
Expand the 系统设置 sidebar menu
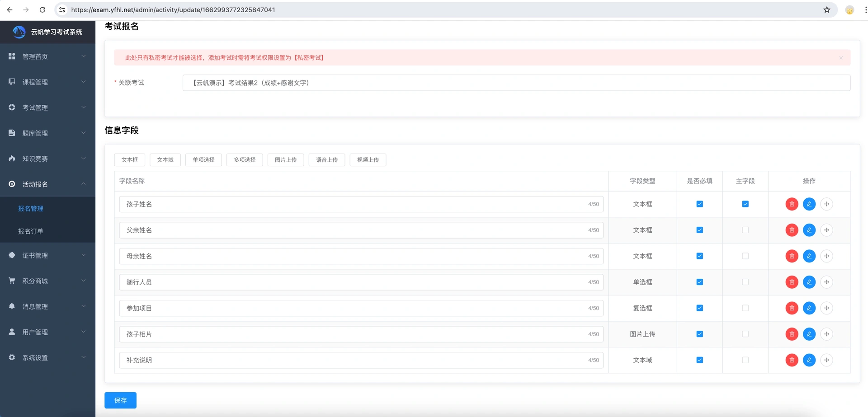point(47,357)
